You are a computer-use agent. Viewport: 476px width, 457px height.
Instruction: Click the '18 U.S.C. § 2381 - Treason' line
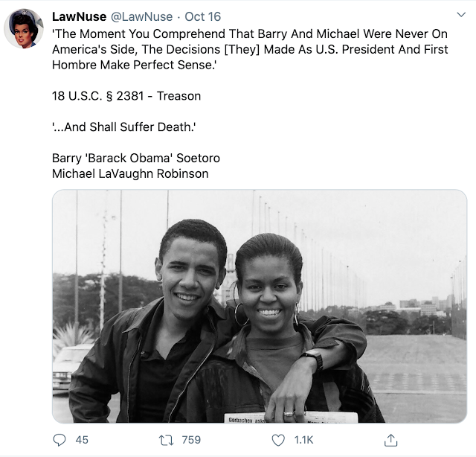click(x=126, y=96)
